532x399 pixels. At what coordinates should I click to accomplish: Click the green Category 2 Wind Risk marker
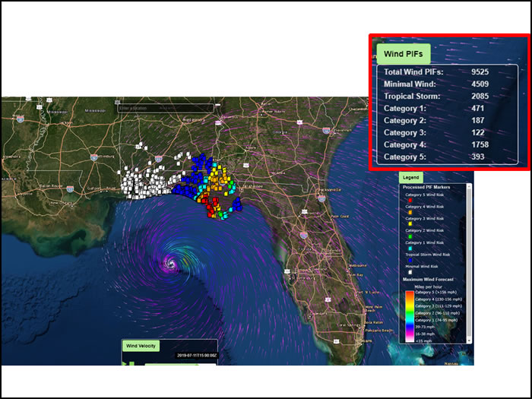[410, 236]
